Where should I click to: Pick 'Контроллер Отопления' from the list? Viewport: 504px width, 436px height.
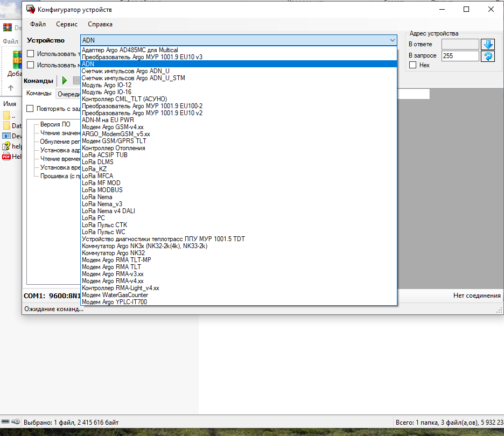[113, 148]
